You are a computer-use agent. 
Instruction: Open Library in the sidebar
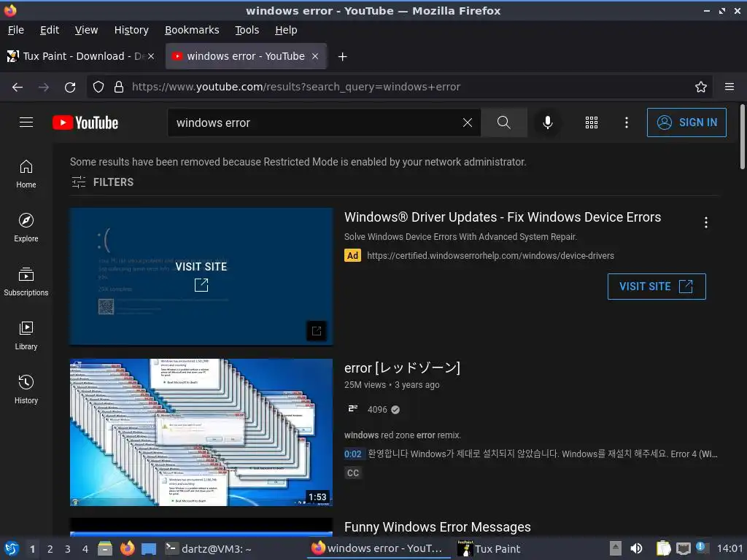click(x=26, y=336)
